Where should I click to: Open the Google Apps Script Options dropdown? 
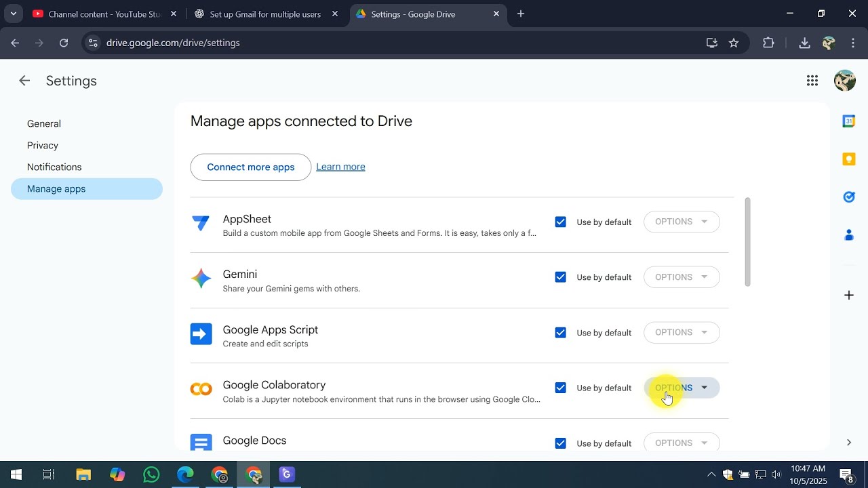pos(682,332)
